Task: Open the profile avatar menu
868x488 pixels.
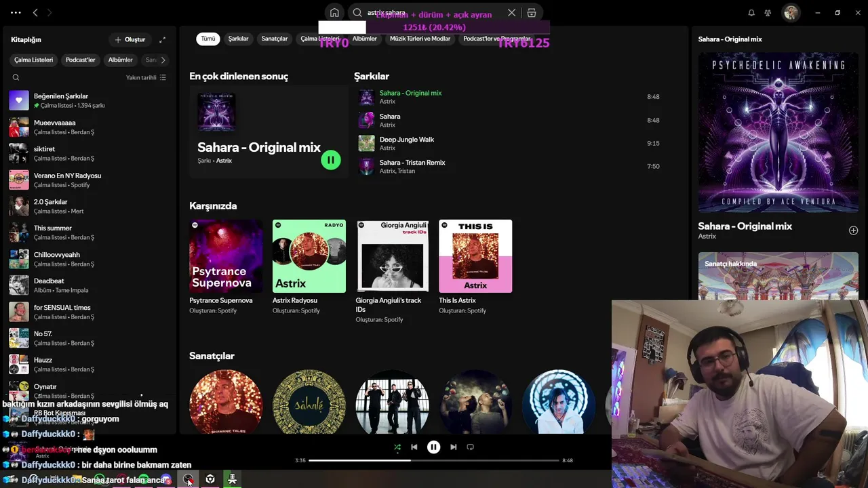Action: (791, 13)
